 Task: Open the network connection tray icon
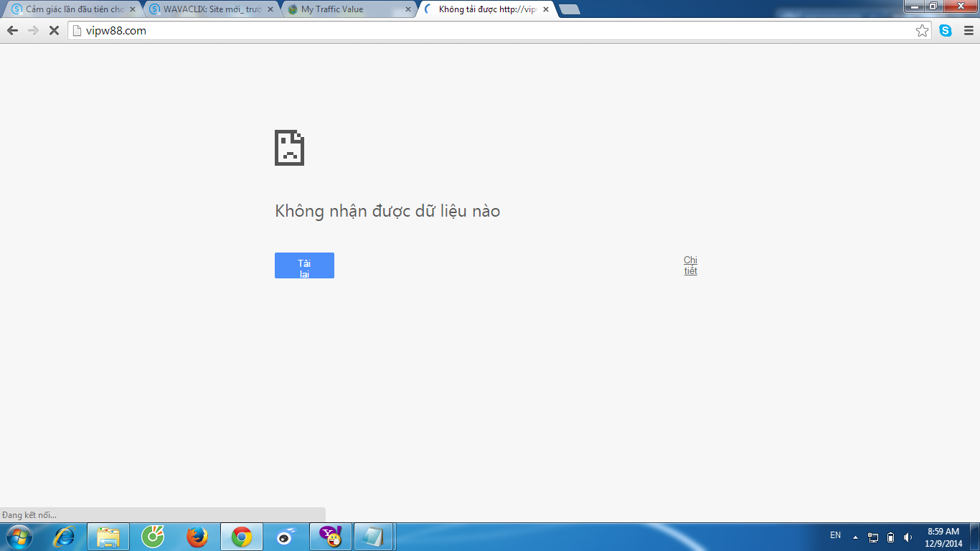(x=873, y=537)
